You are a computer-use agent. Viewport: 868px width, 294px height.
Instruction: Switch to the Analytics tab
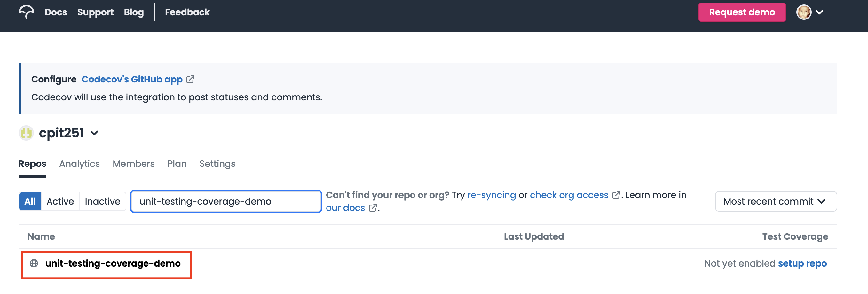(x=80, y=164)
